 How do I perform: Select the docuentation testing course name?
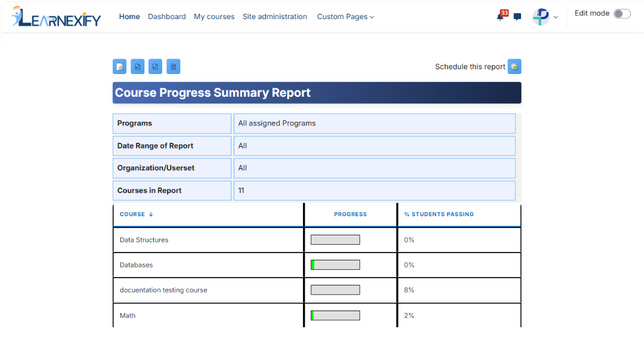pyautogui.click(x=163, y=290)
